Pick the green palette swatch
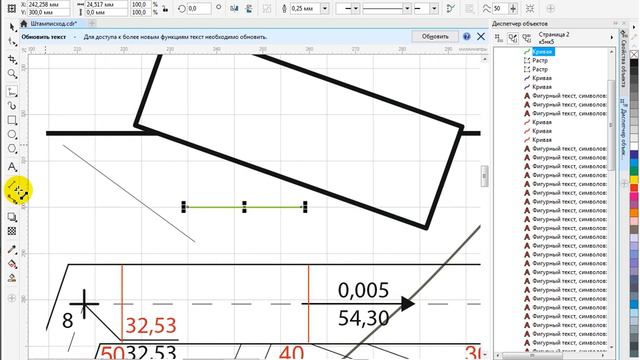The height and width of the screenshot is (360, 640). [634, 171]
